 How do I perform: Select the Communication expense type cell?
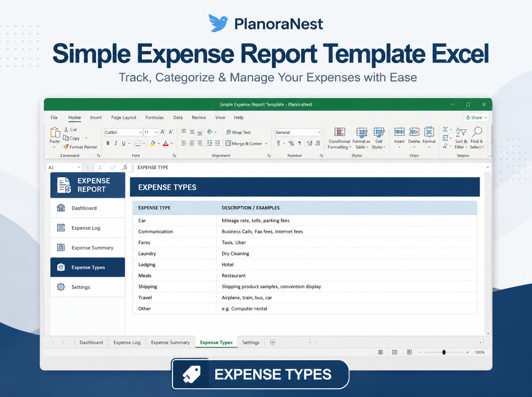pos(174,231)
